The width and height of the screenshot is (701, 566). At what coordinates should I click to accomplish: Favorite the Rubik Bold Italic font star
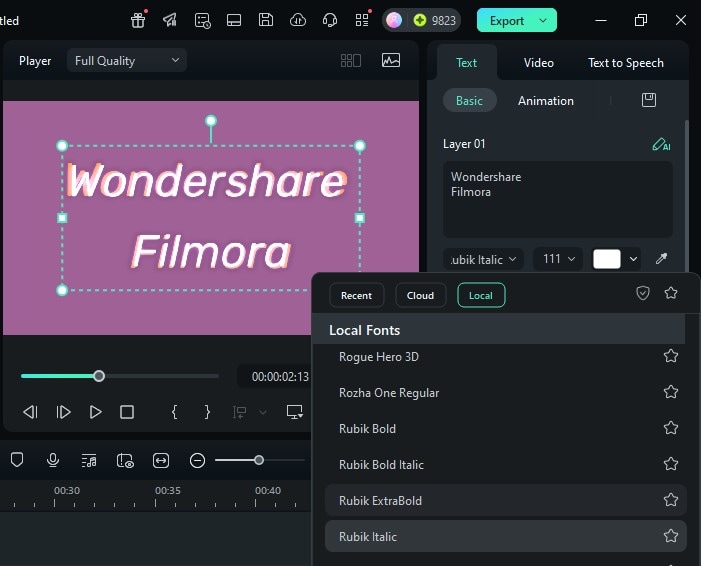coord(671,464)
